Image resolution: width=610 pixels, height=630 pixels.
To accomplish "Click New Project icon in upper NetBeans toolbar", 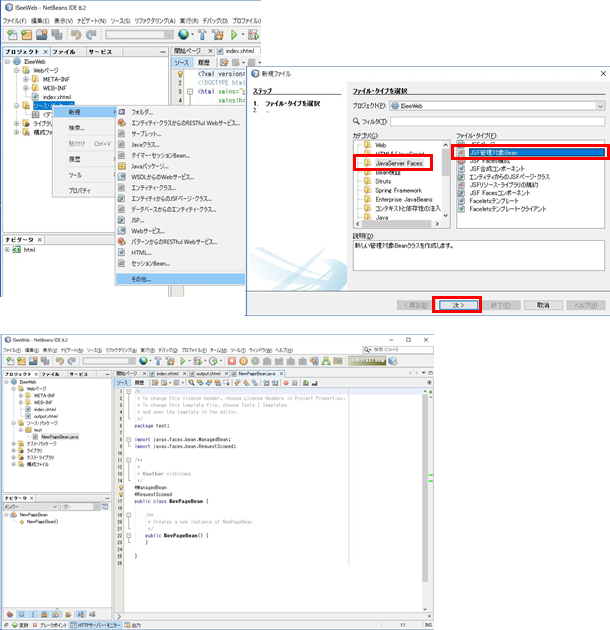I will click(27, 35).
